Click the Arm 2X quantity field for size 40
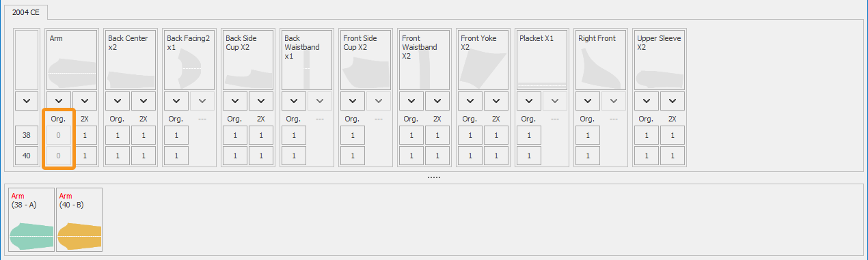The height and width of the screenshot is (260, 868). pos(85,156)
